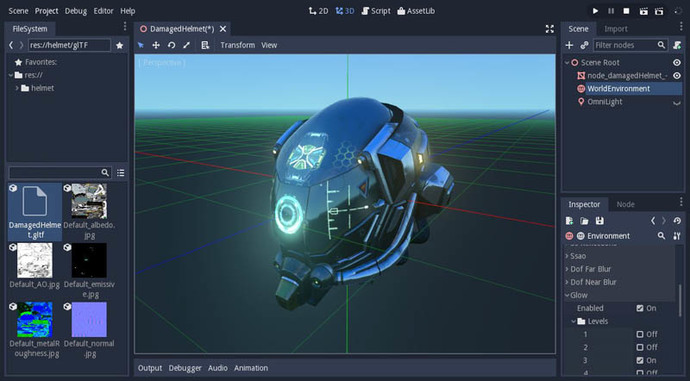
Task: Collapse the Levels group
Action: click(573, 322)
